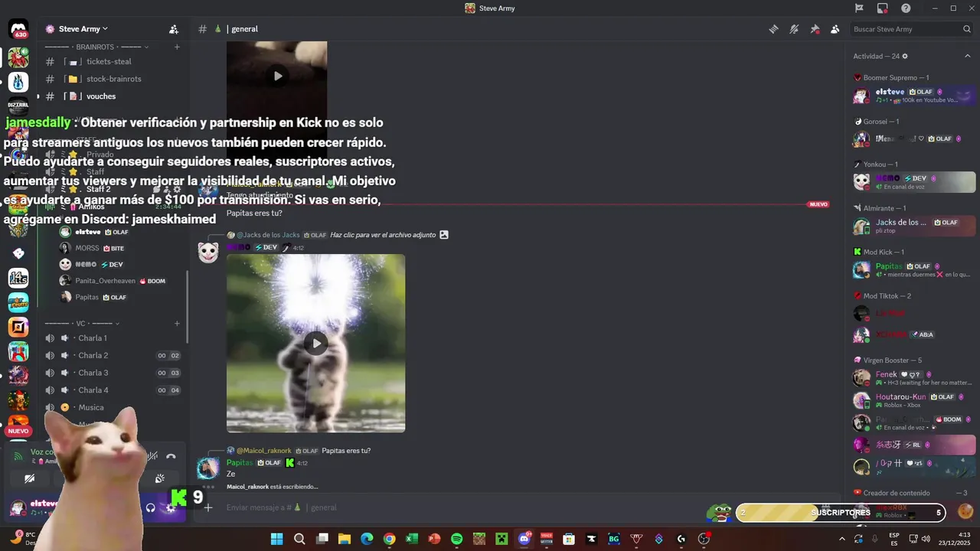Open the soundboard button in voice panel

click(159, 479)
